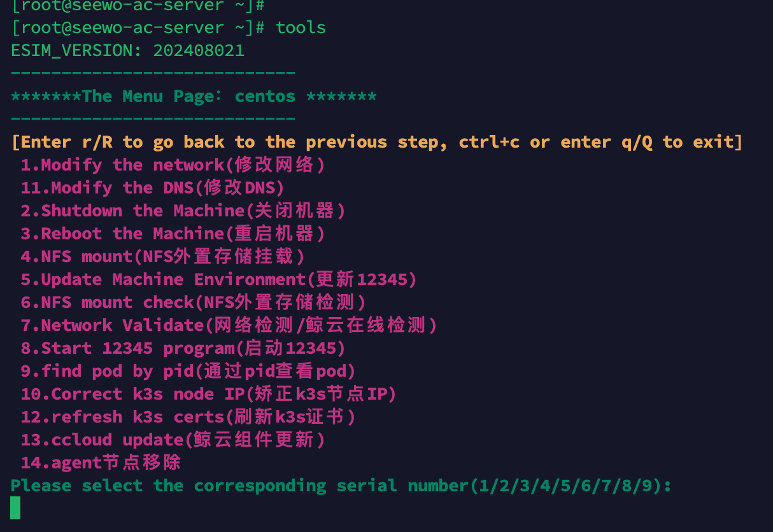The image size is (773, 532).
Task: Click the orange go-back/exit instructions line
Action: click(x=377, y=142)
